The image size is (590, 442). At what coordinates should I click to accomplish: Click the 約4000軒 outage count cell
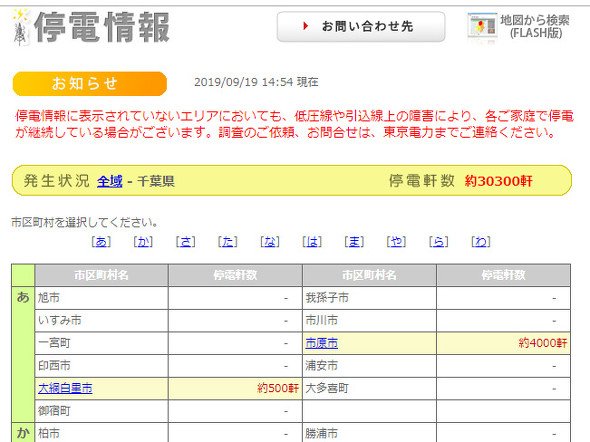503,343
